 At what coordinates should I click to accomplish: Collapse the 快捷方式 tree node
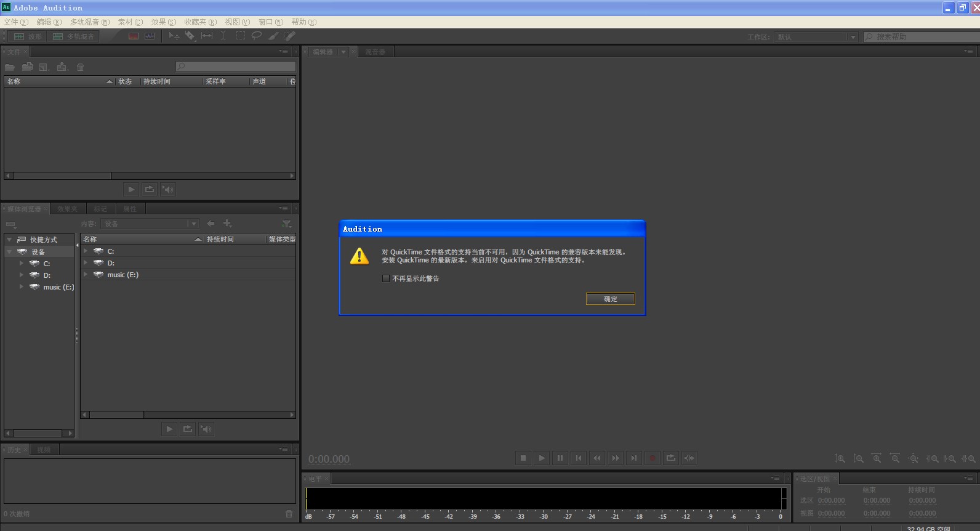click(x=9, y=240)
